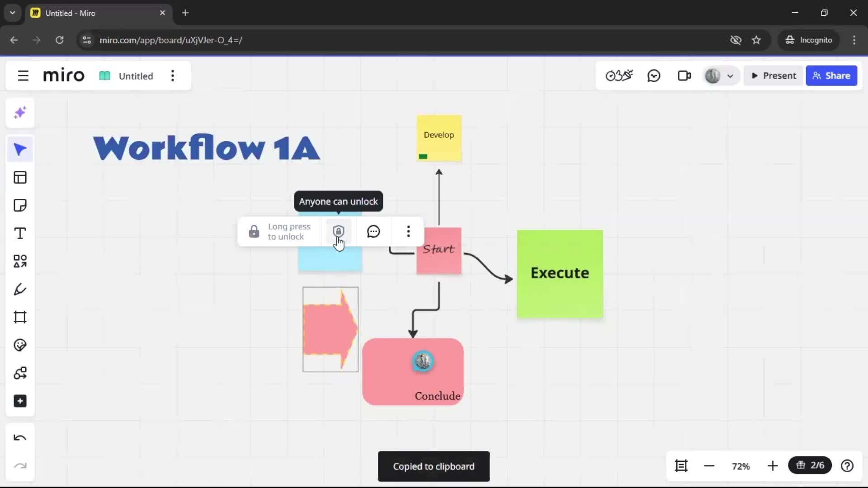The width and height of the screenshot is (868, 488).
Task: Open the comments and reactions panel
Action: tap(654, 76)
